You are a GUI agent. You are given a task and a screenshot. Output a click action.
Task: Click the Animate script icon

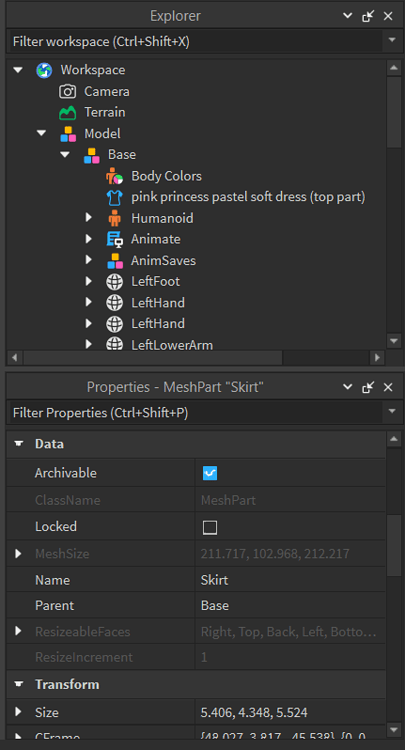click(x=115, y=239)
